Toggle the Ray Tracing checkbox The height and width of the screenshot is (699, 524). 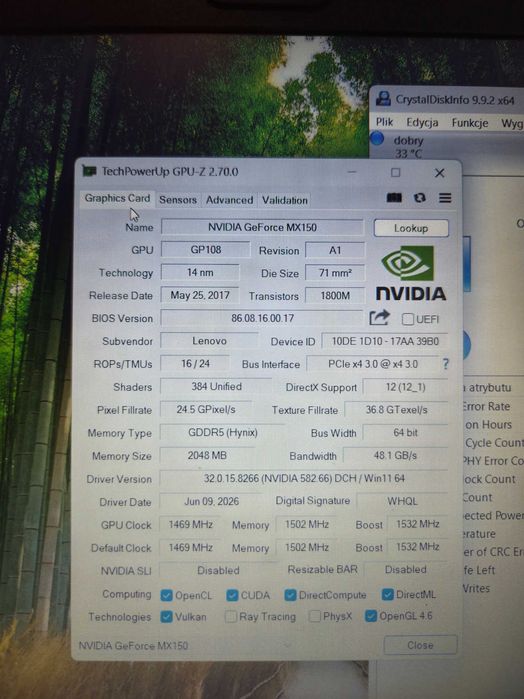[x=231, y=617]
